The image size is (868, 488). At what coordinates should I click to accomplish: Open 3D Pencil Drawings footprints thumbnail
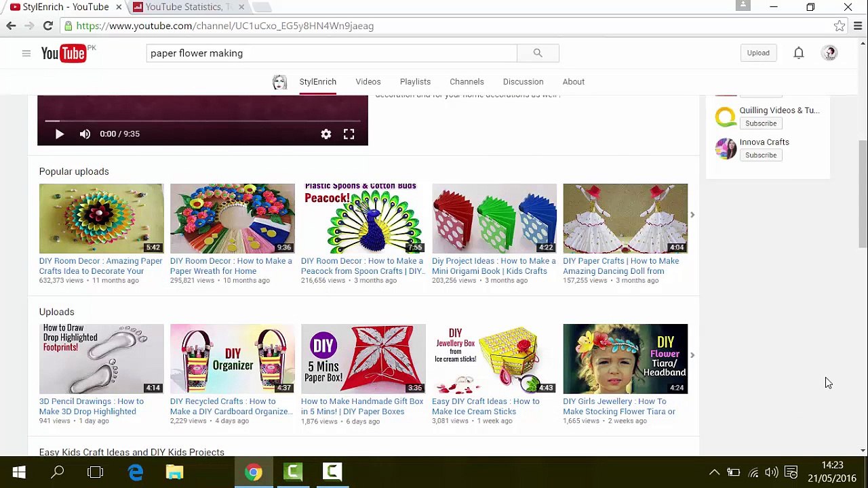[101, 359]
